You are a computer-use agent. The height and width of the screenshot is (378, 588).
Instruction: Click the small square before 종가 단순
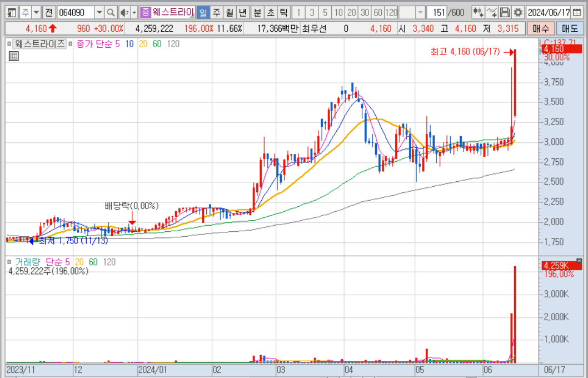click(70, 44)
